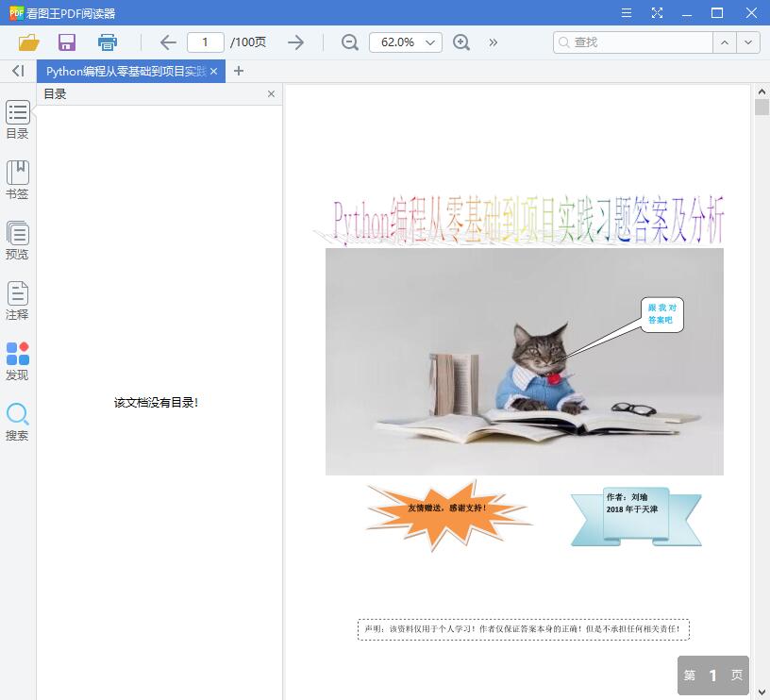This screenshot has width=770, height=700.
Task: Open the 搜索 search panel
Action: click(x=18, y=422)
